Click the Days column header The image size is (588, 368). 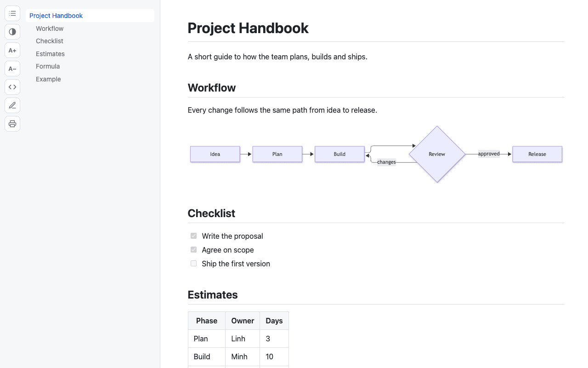click(x=274, y=321)
